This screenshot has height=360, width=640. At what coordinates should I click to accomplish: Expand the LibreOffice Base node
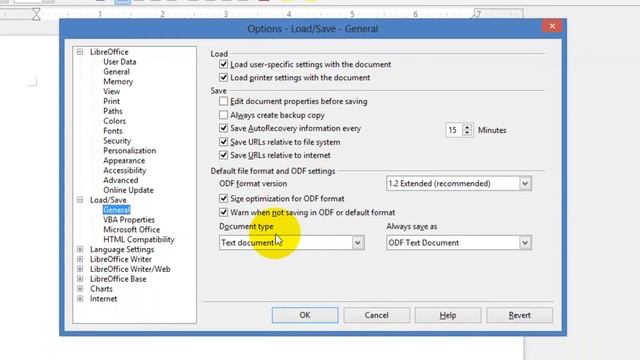80,279
